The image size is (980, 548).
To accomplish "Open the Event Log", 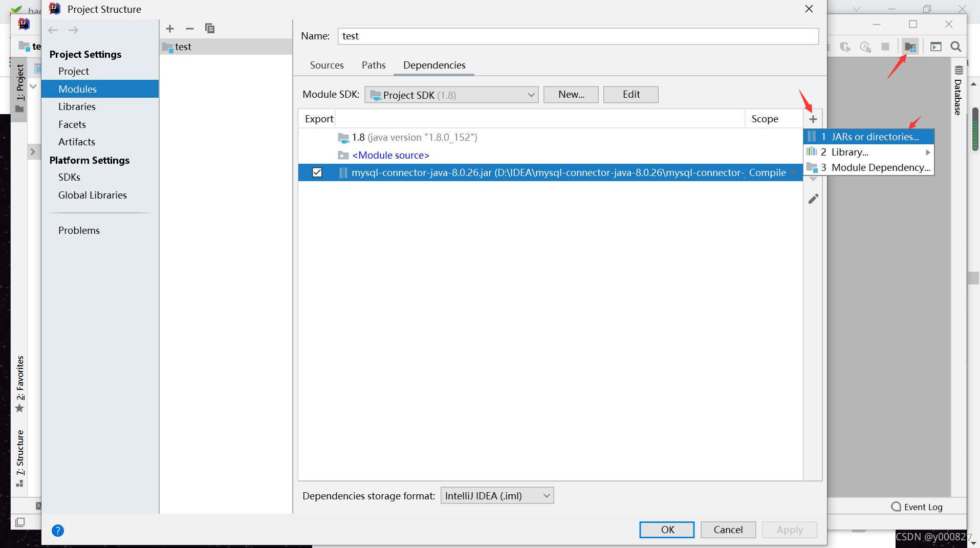I will click(x=917, y=507).
